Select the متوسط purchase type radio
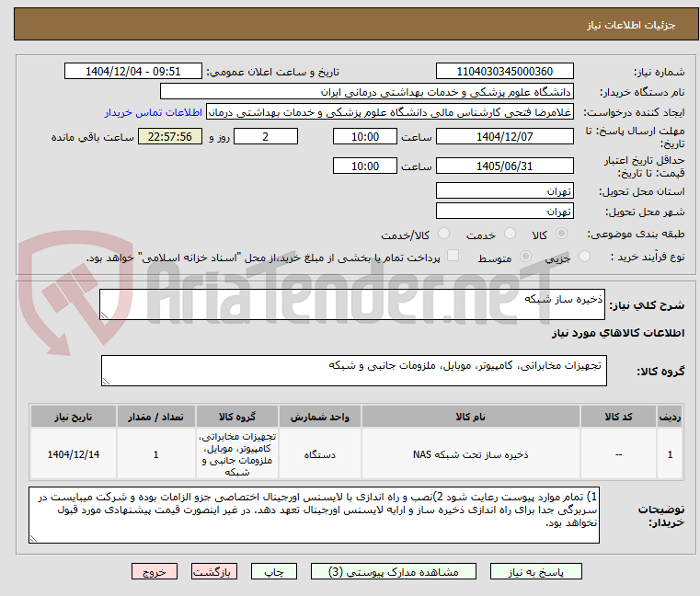The height and width of the screenshot is (596, 700). [x=525, y=257]
